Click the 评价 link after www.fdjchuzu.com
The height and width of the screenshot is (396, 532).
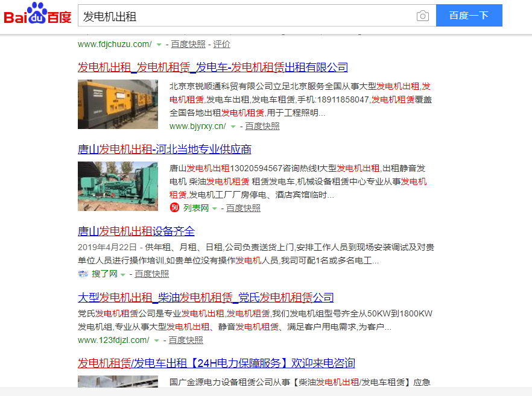pyautogui.click(x=221, y=44)
